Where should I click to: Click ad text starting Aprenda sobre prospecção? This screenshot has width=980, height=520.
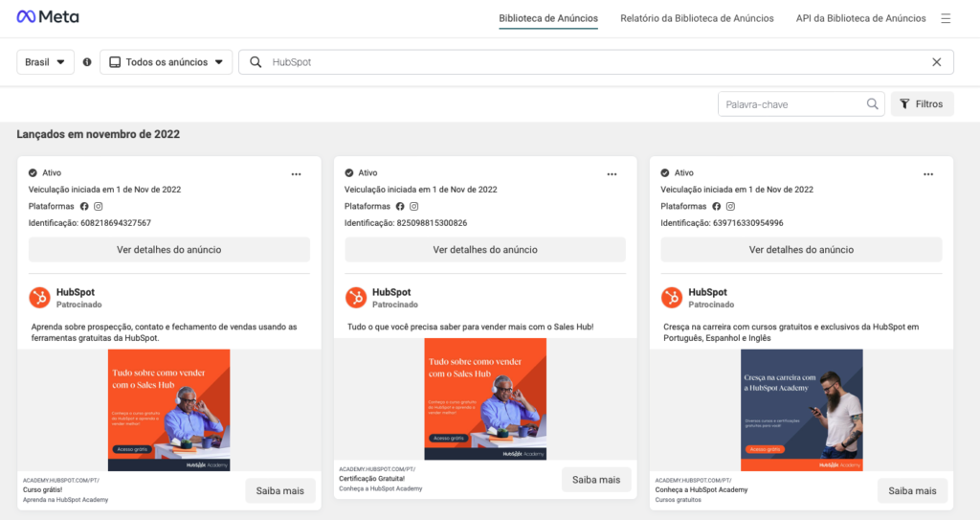[165, 332]
